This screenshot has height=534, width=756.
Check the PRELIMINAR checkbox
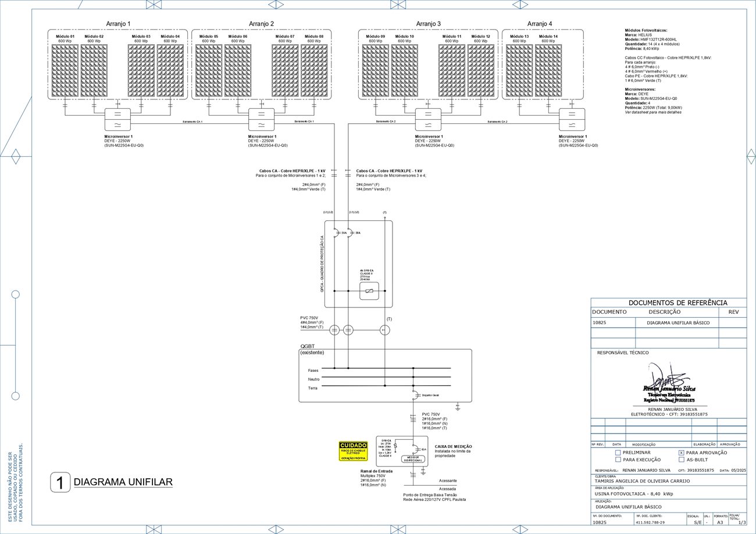(x=618, y=453)
